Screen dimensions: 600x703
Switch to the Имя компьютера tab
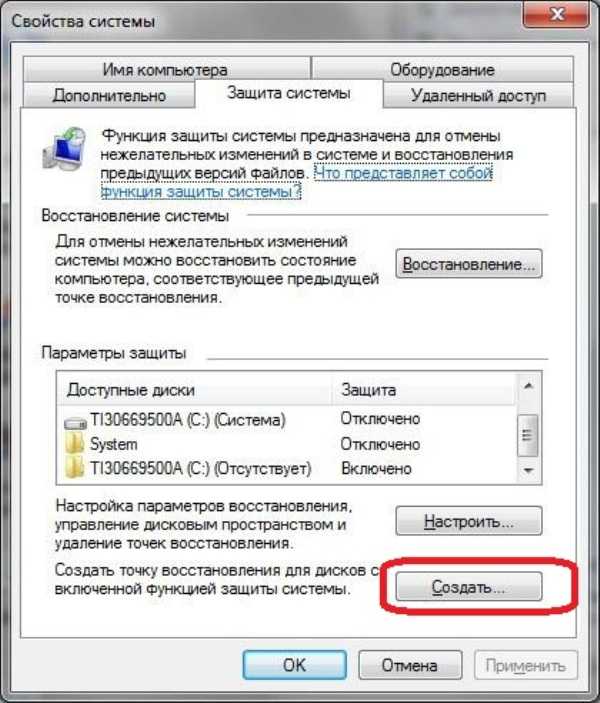click(x=166, y=69)
